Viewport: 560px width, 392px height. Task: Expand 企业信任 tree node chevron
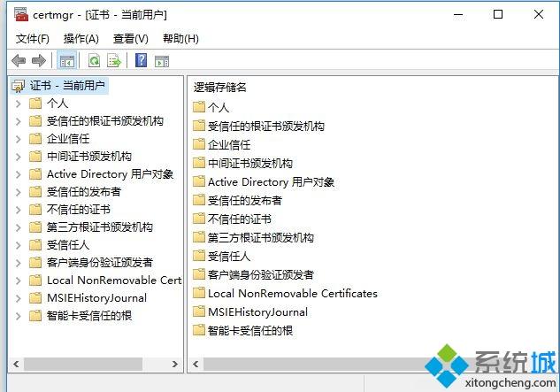[x=19, y=139]
